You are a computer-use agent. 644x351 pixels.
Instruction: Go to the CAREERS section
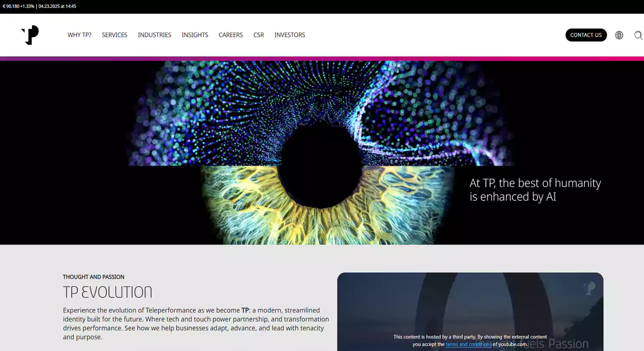(x=230, y=35)
